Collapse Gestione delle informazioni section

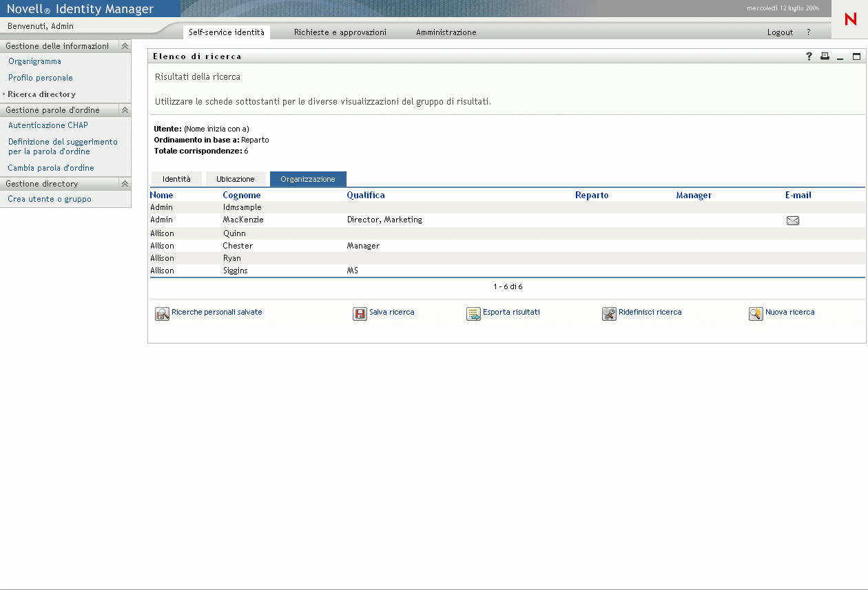tap(125, 46)
